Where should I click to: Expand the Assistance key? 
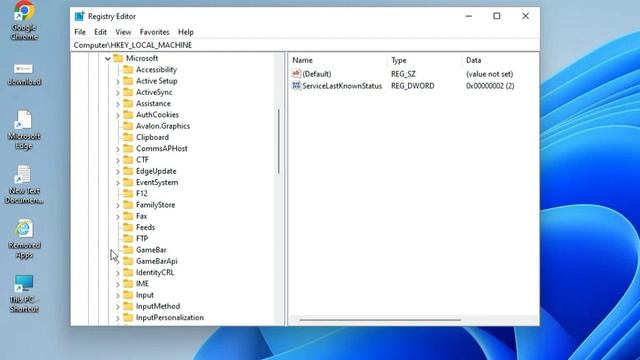pyautogui.click(x=118, y=104)
